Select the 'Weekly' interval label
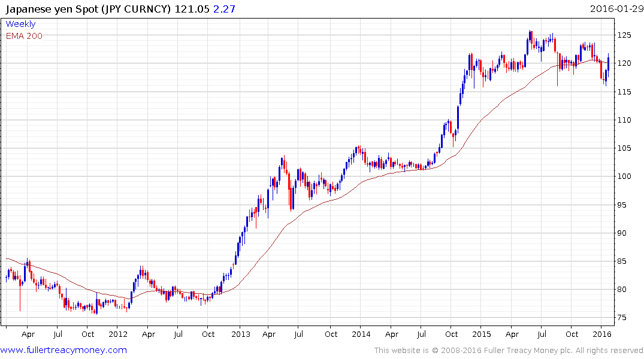The width and height of the screenshot is (644, 359). [20, 24]
